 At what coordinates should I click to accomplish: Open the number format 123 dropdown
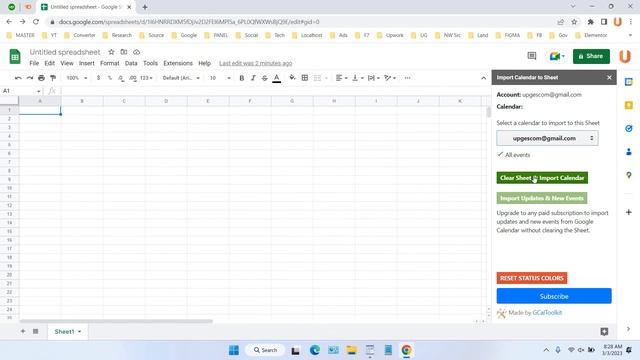146,78
